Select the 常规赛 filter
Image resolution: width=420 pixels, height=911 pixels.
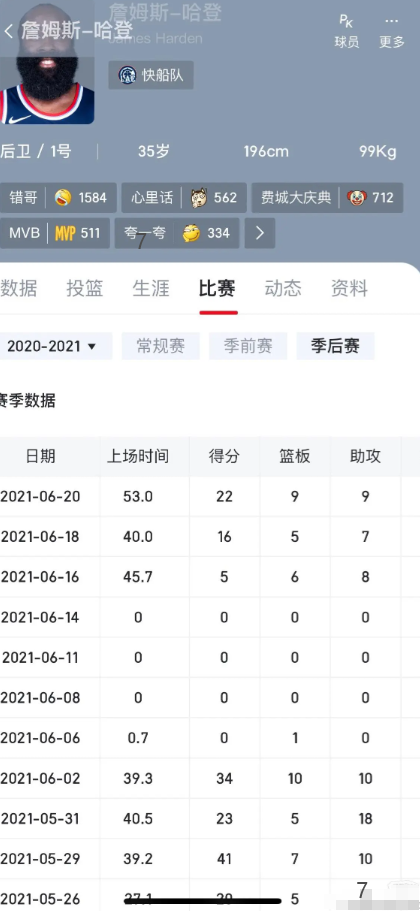(161, 346)
